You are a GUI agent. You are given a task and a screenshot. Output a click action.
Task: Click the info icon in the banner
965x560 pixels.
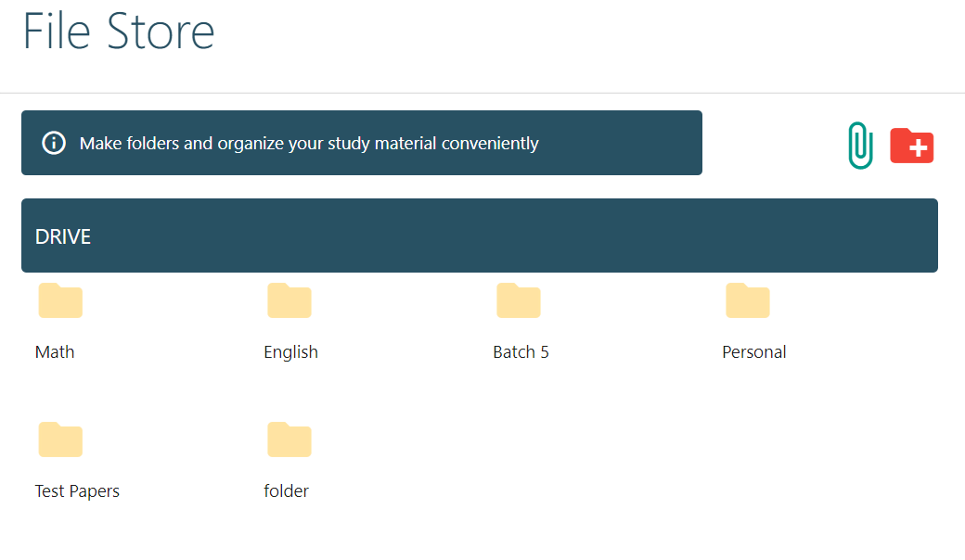click(54, 143)
